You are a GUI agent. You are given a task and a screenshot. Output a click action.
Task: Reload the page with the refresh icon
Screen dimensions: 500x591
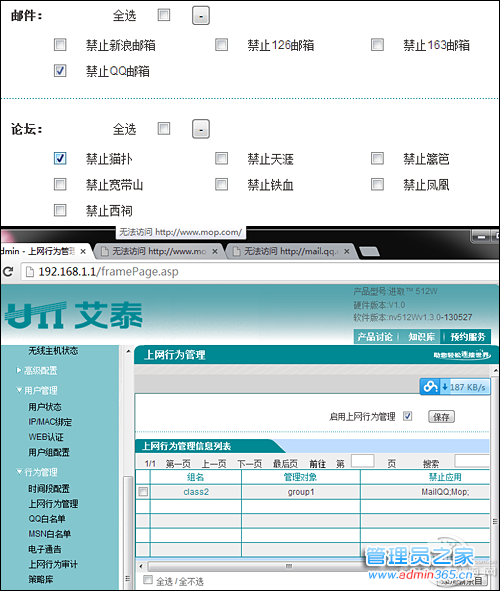pos(8,271)
